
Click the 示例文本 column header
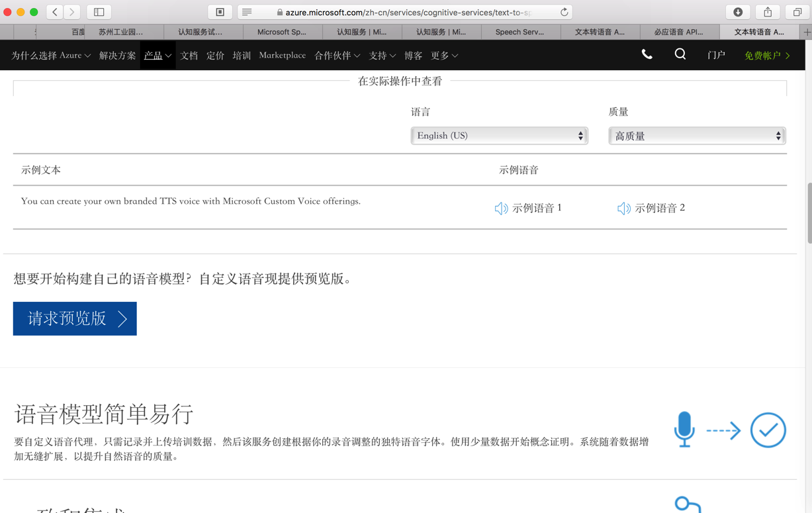click(41, 170)
